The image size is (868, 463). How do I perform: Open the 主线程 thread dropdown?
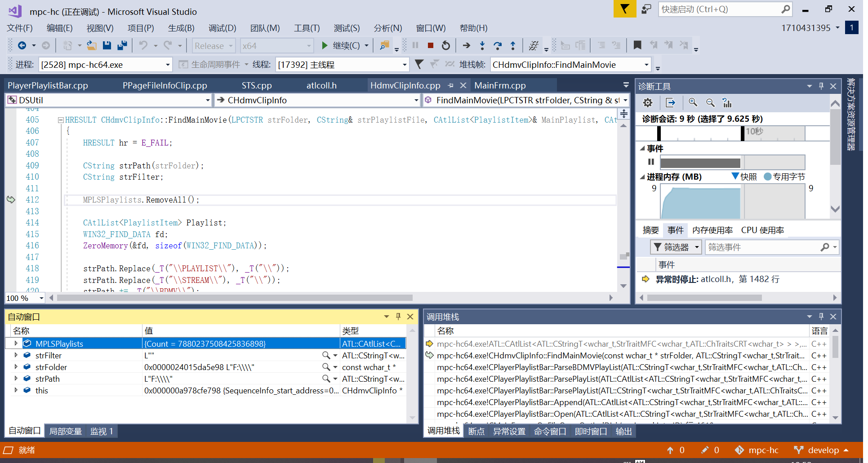[403, 64]
